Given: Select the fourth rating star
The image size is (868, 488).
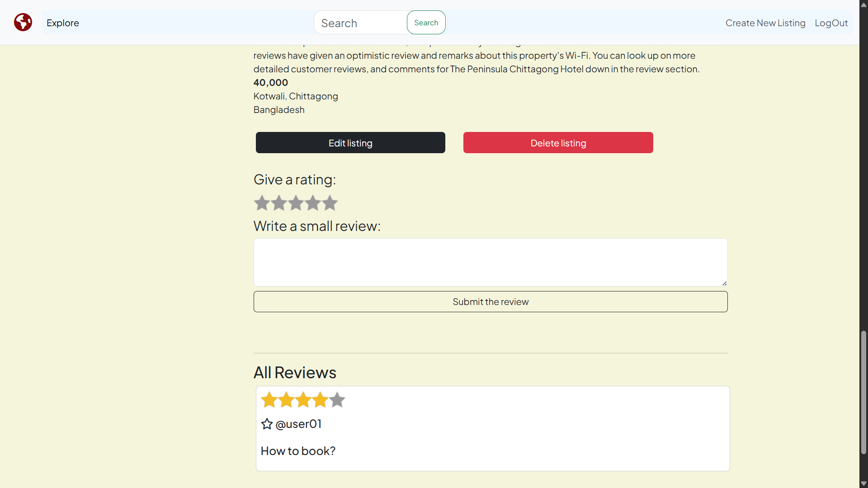Looking at the screenshot, I should click(313, 203).
